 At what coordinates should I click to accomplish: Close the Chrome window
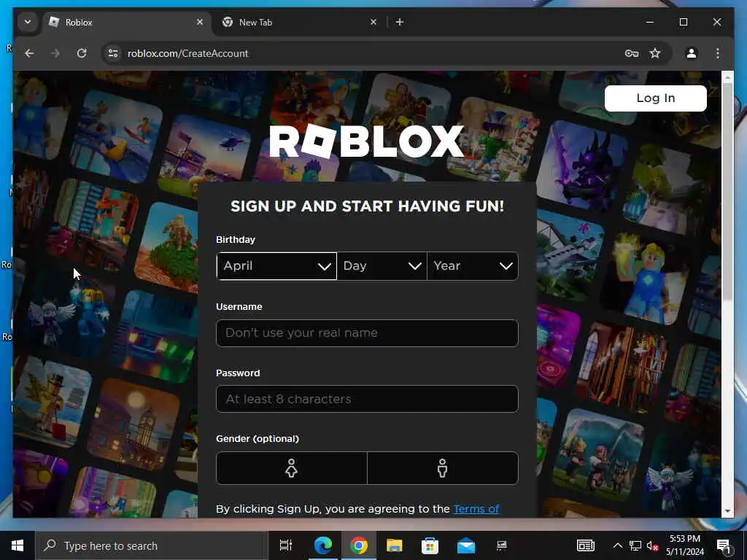717,23
